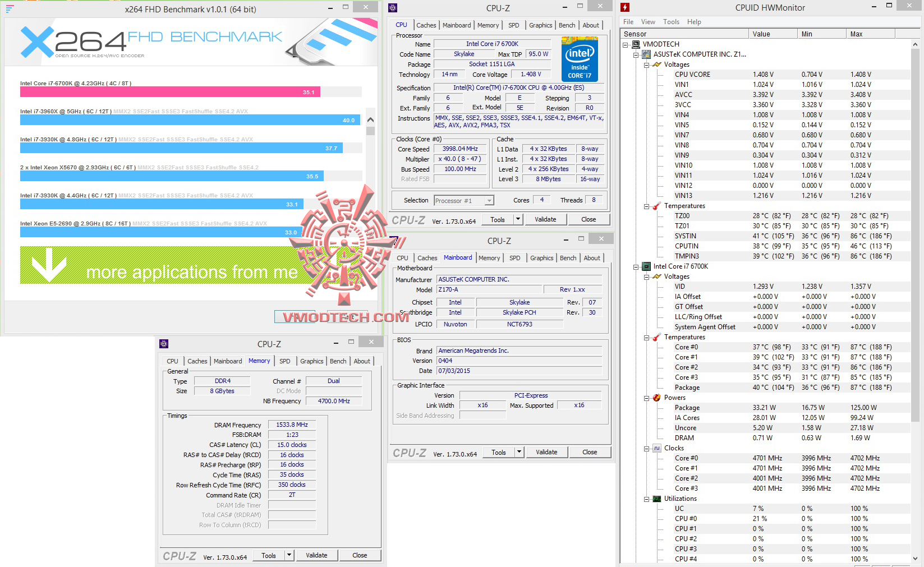Image resolution: width=924 pixels, height=567 pixels.
Task: Collapse the ASUSTeK COMPUTER INC. node
Action: click(x=636, y=54)
